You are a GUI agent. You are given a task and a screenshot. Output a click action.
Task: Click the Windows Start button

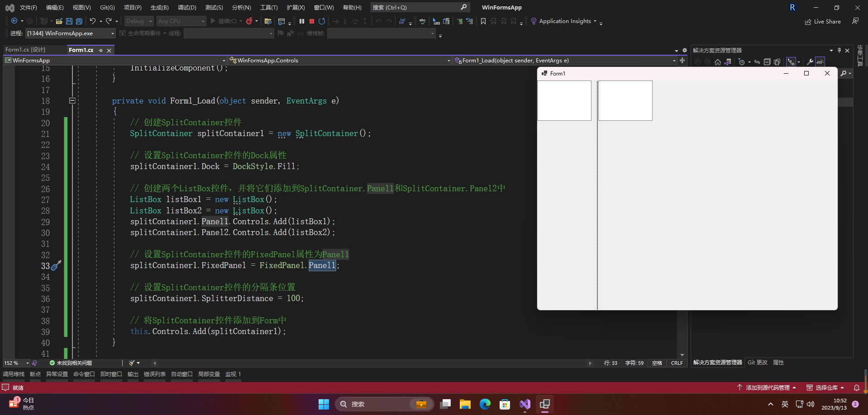(x=324, y=404)
